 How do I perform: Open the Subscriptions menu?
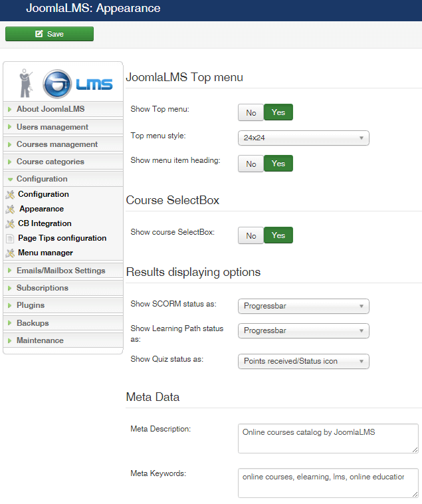point(63,288)
